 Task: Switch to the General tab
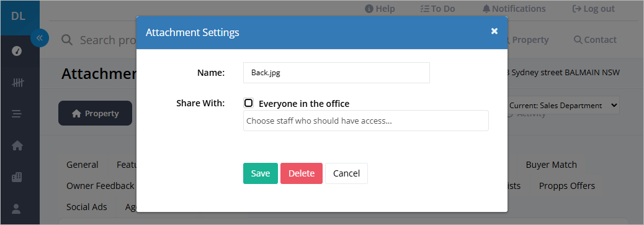(82, 165)
